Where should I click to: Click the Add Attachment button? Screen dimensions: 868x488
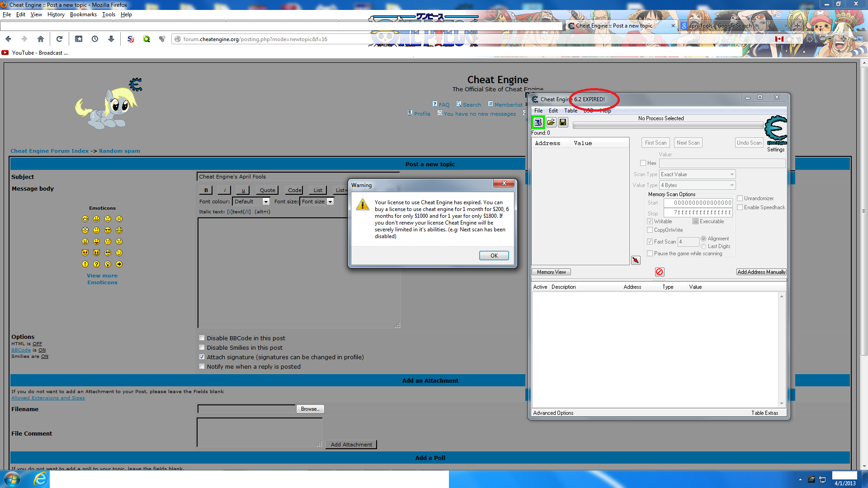point(351,445)
